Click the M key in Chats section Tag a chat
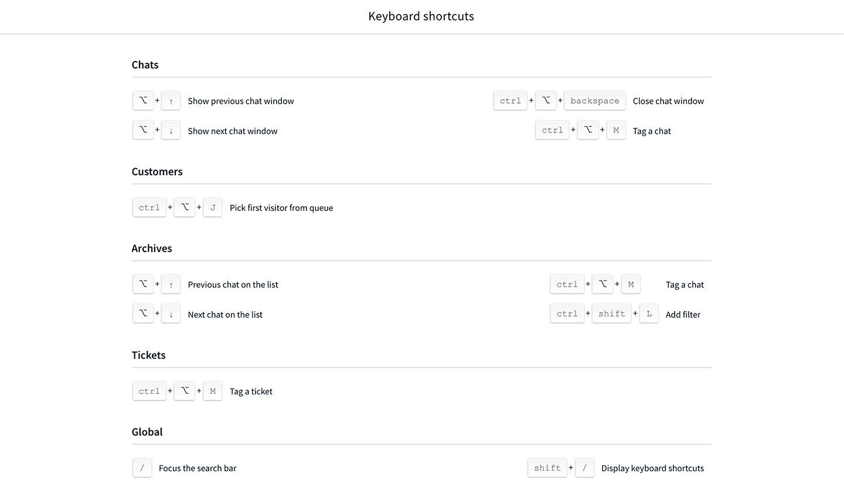844x504 pixels. coord(616,130)
